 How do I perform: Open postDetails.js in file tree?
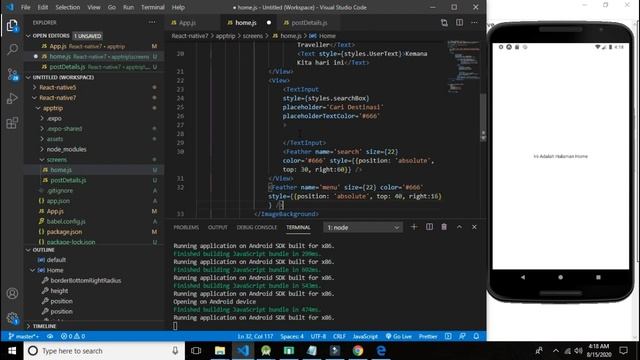[68, 180]
